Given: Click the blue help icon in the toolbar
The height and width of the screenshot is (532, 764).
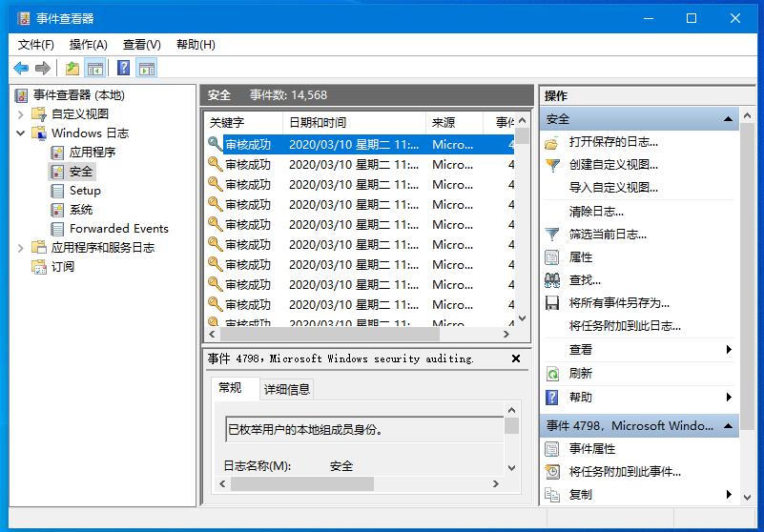Looking at the screenshot, I should (x=123, y=68).
